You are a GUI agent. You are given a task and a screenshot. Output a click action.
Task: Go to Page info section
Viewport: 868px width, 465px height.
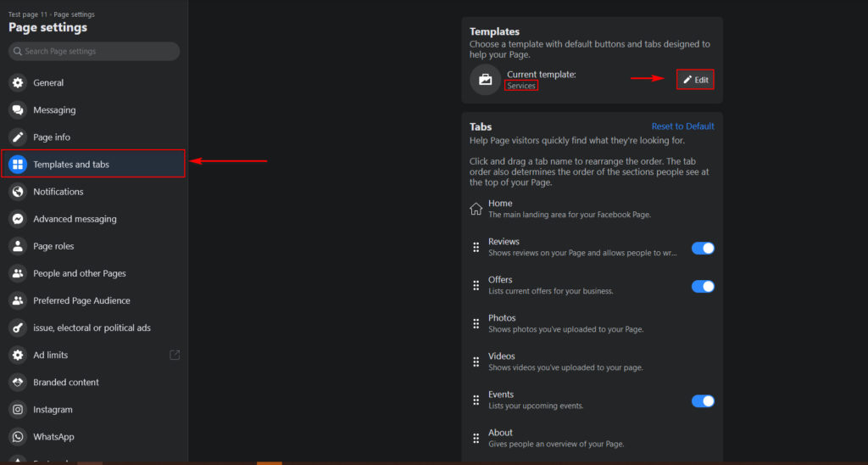click(x=93, y=137)
